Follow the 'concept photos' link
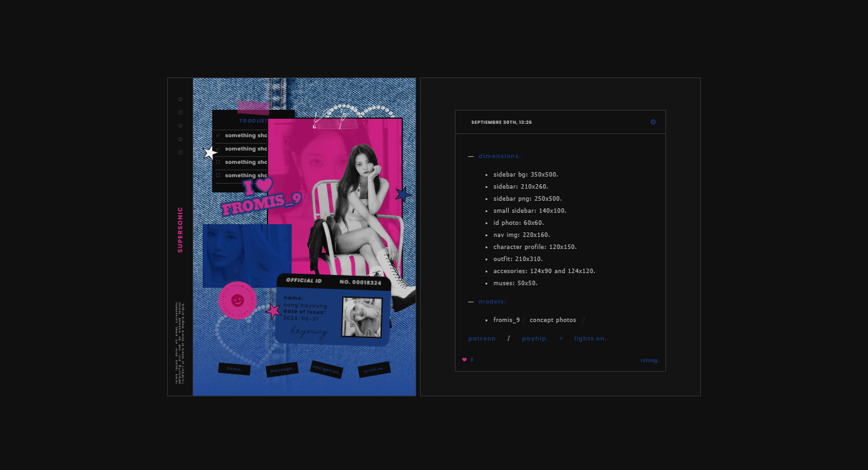Viewport: 868px width, 470px height. point(553,320)
